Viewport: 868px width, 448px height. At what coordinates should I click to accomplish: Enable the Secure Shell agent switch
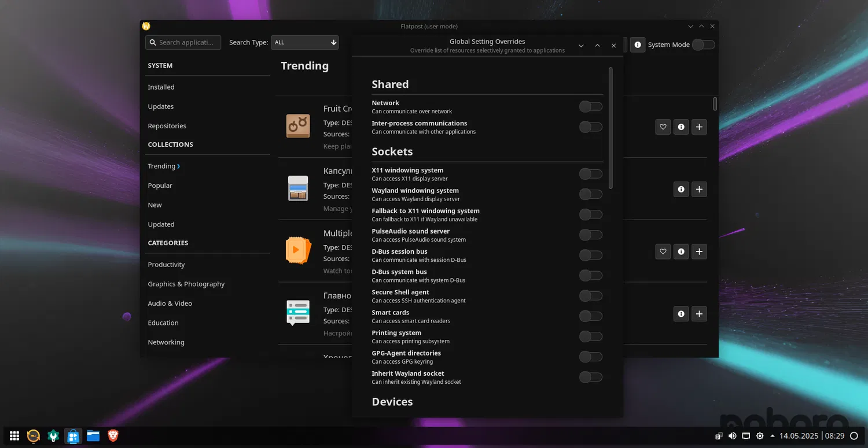click(591, 296)
